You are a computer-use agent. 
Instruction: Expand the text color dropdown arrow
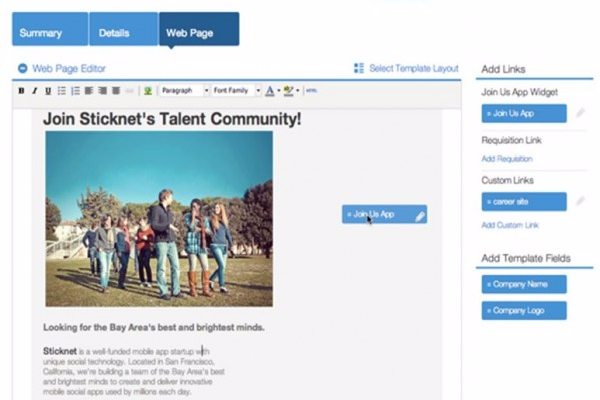pos(278,90)
